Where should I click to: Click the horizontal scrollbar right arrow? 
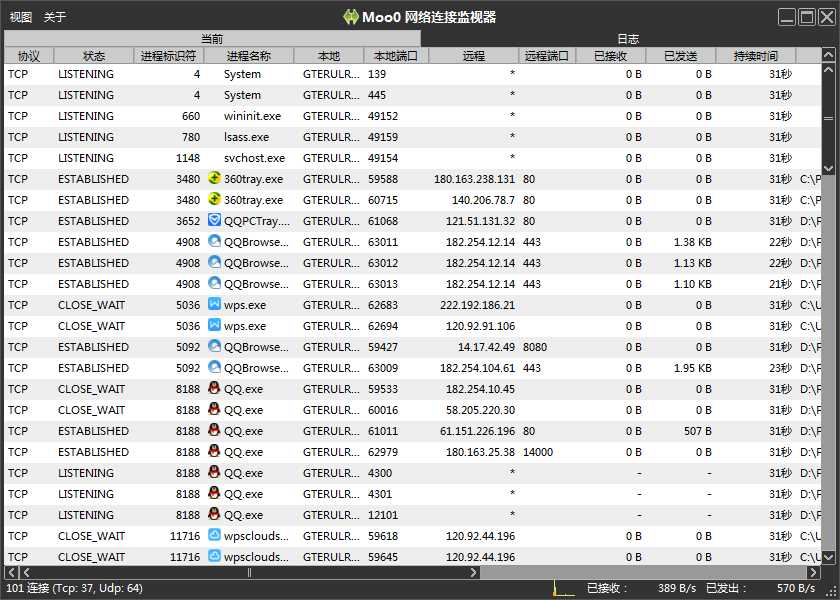(814, 572)
